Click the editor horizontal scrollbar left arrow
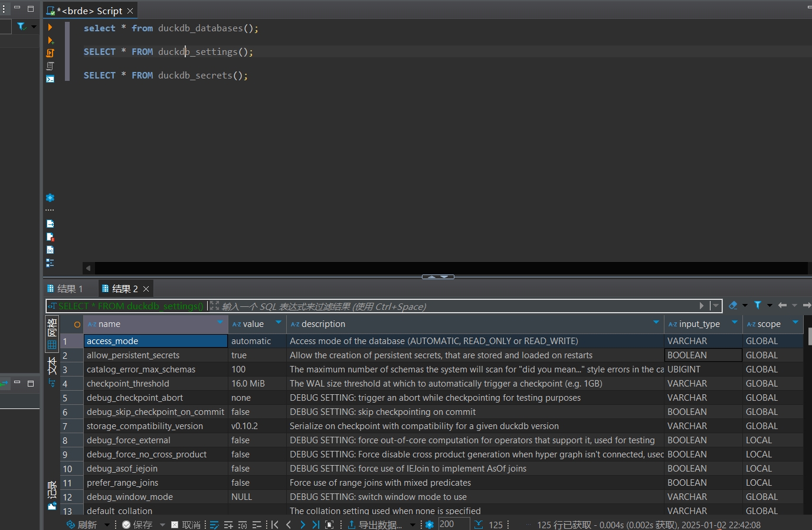 [x=89, y=268]
